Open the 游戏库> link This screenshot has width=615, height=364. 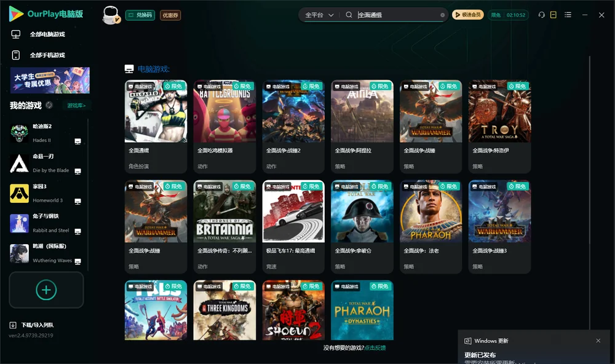tap(76, 106)
